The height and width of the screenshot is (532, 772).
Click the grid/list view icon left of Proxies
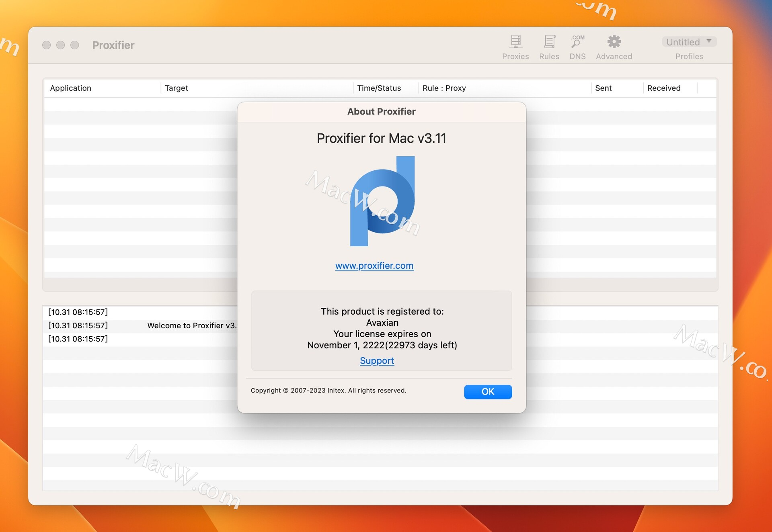(515, 41)
